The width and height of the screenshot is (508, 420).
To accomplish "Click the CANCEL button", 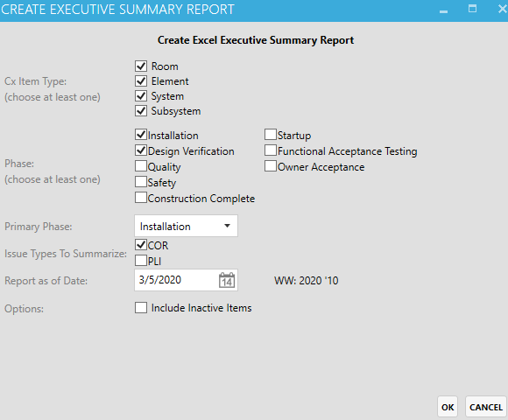I will tap(486, 407).
